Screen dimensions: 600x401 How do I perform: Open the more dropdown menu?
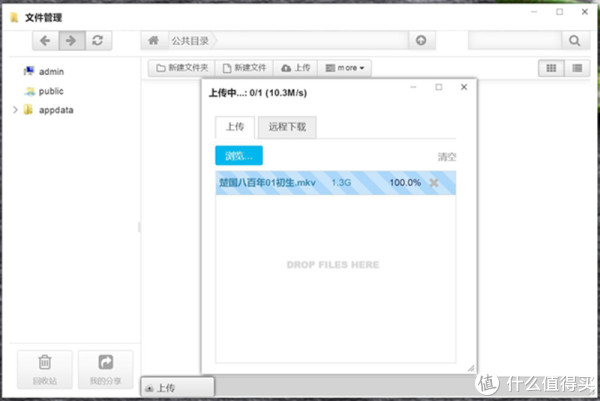click(346, 68)
